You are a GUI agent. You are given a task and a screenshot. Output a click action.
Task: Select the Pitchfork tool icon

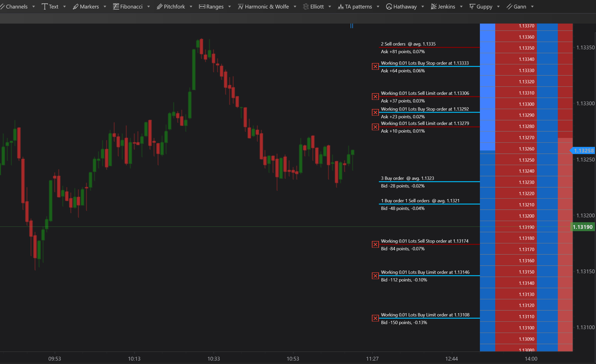pyautogui.click(x=160, y=7)
